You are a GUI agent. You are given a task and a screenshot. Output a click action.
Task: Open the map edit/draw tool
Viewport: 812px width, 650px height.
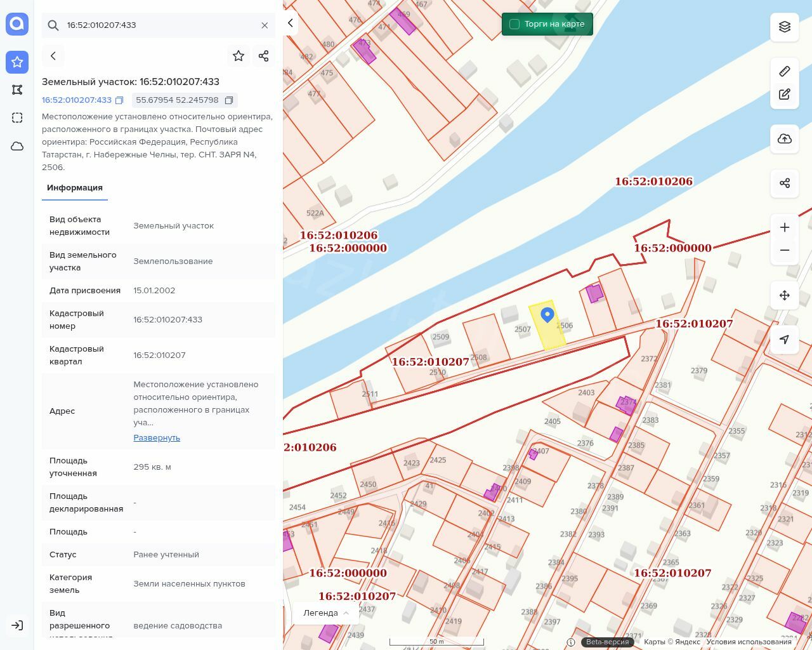click(x=785, y=95)
